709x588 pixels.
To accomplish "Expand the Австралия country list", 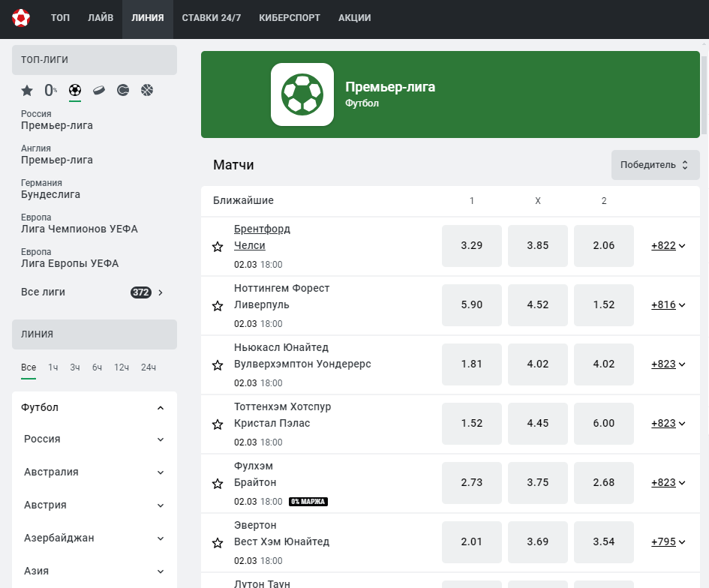I will click(160, 472).
